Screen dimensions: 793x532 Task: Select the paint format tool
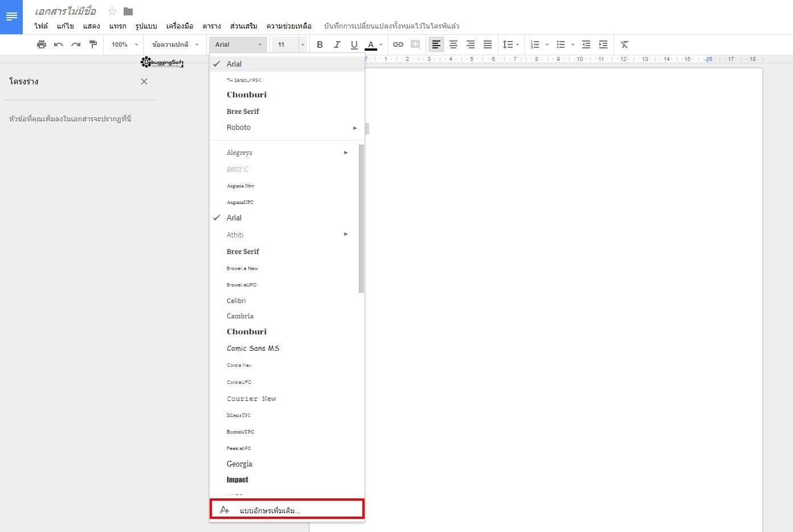[93, 44]
